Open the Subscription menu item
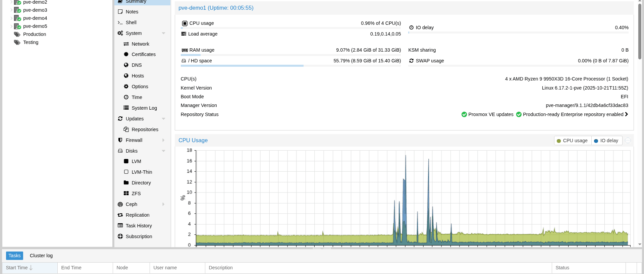This screenshot has width=644, height=274. click(x=142, y=236)
